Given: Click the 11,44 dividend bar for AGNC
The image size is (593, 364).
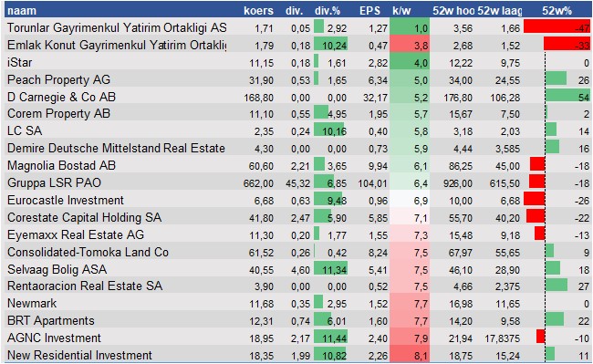Looking at the screenshot, I should [331, 338].
